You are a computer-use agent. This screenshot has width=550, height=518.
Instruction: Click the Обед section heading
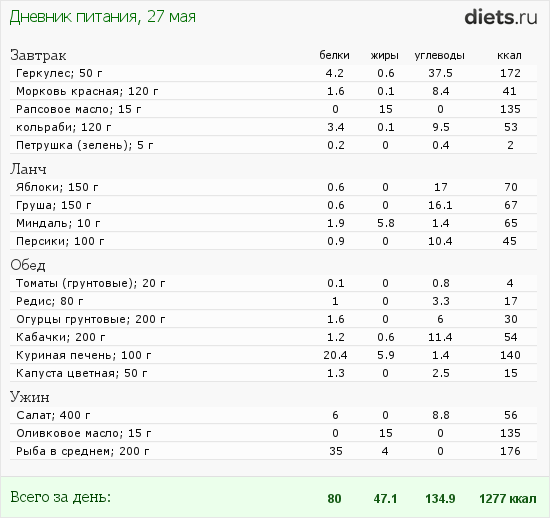pos(28,265)
